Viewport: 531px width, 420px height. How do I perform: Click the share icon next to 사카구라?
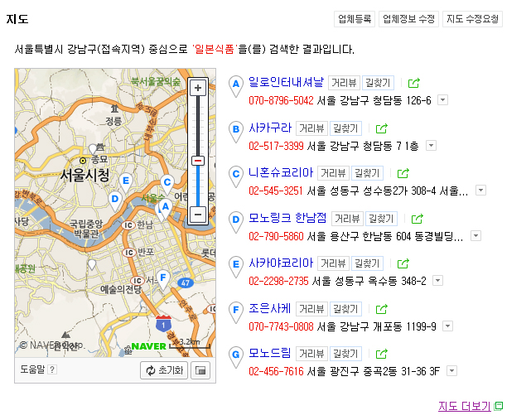point(382,128)
